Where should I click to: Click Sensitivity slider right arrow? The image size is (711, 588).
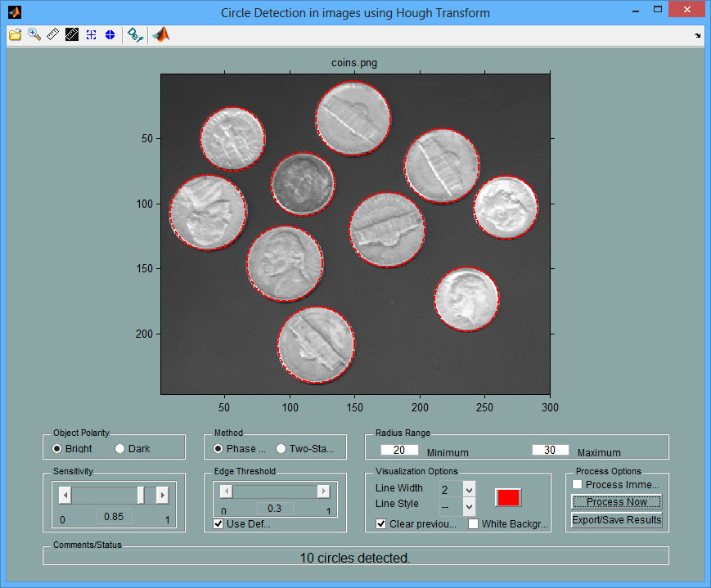click(x=162, y=495)
